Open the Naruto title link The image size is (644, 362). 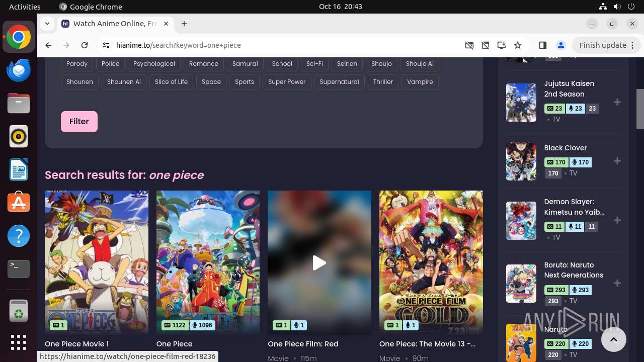point(556,329)
